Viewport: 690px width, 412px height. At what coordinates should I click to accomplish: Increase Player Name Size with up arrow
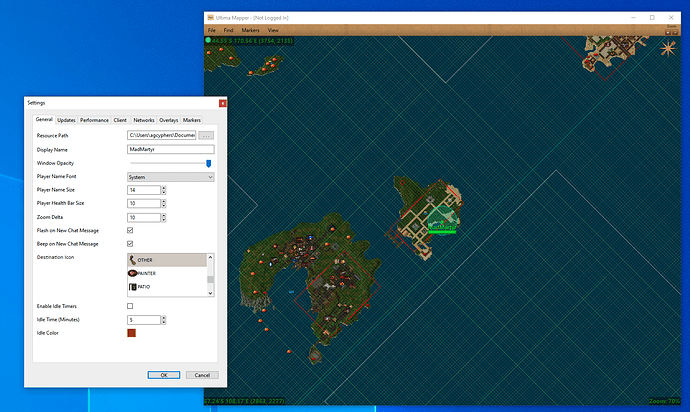tap(164, 188)
